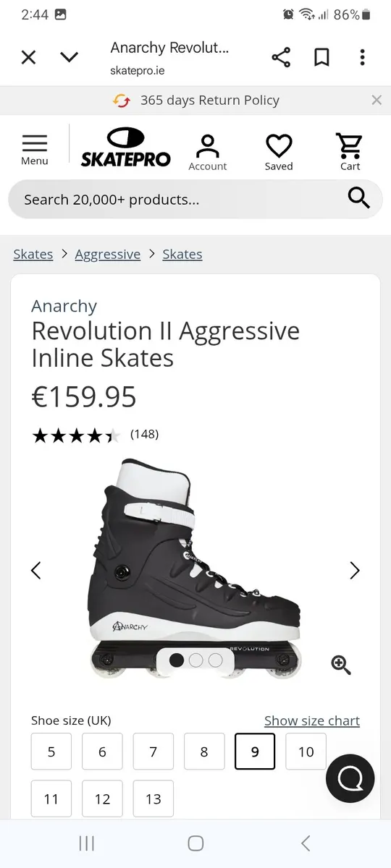The image size is (391, 868).
Task: Open the chat support bubble
Action: [350, 778]
